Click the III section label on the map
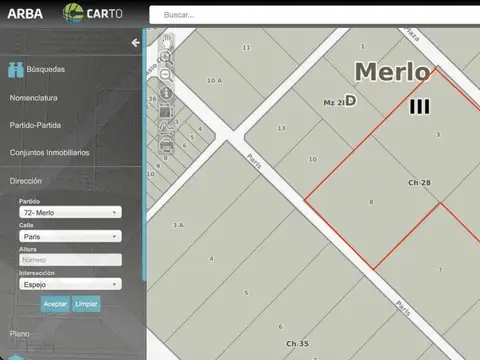This screenshot has width=480, height=360. (x=420, y=107)
